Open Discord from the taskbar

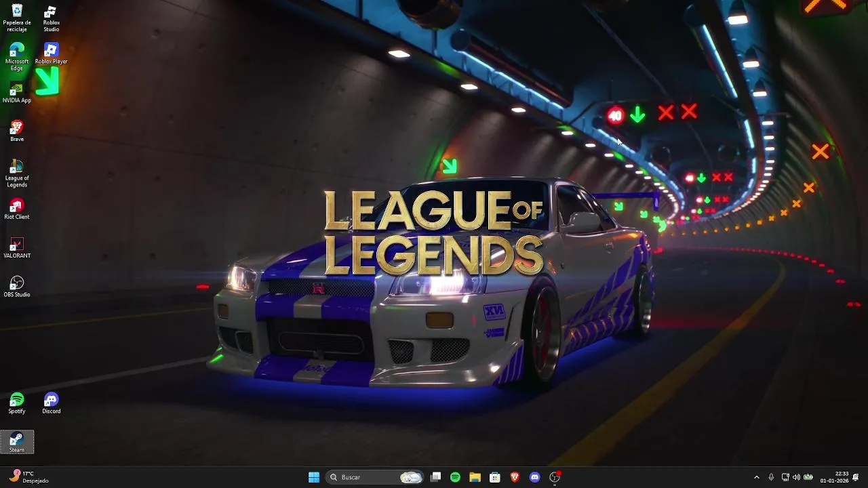[534, 477]
